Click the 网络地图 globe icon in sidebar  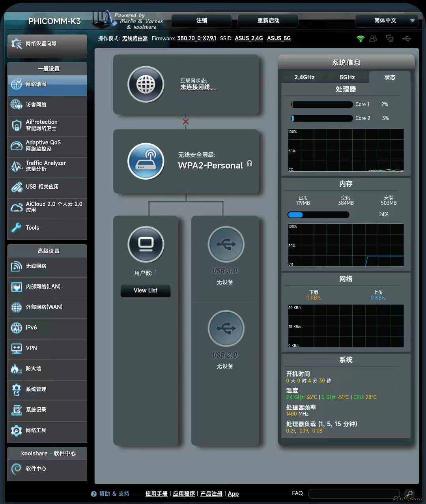[x=16, y=84]
